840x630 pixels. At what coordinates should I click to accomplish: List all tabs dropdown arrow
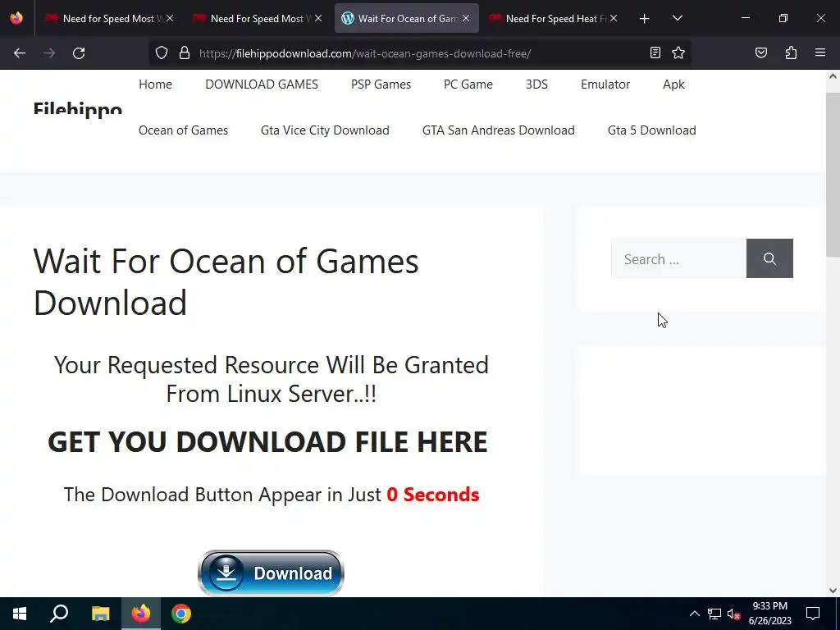[x=677, y=18]
